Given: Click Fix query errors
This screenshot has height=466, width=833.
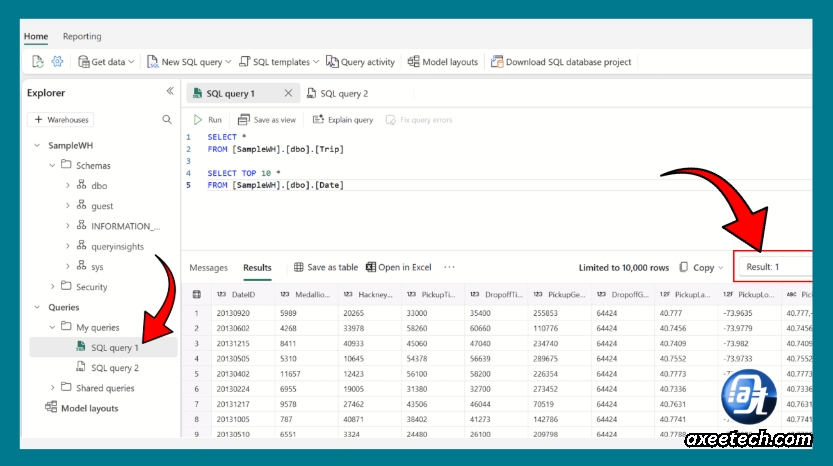Looking at the screenshot, I should pyautogui.click(x=419, y=120).
